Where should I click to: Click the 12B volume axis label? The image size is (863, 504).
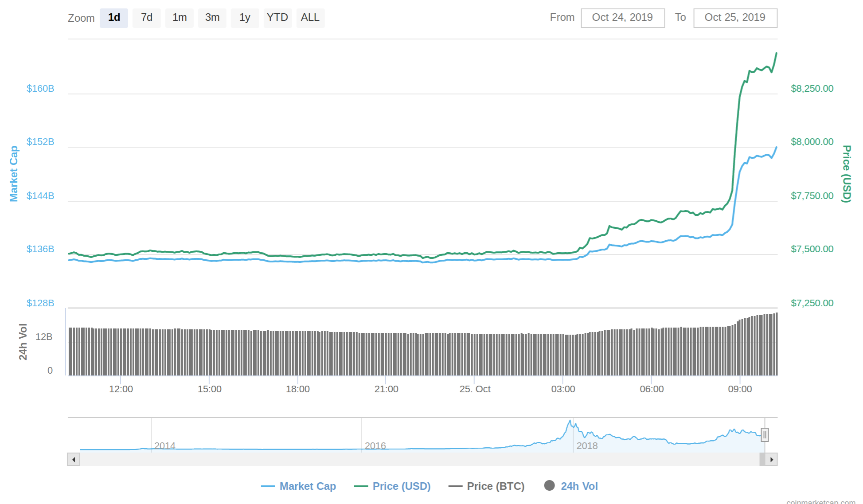[44, 337]
